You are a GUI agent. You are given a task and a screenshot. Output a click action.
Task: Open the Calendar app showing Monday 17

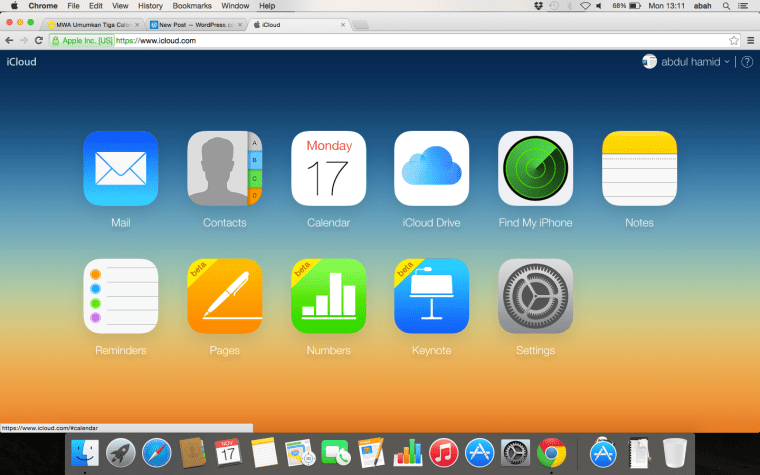(x=328, y=168)
